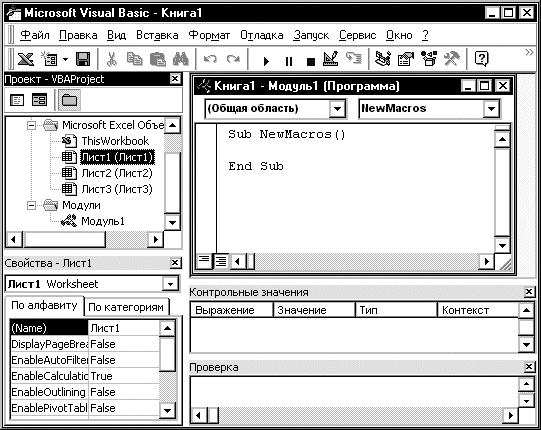Click View Code icon in Project panel
Viewport: 541px width, 430px height.
17,100
